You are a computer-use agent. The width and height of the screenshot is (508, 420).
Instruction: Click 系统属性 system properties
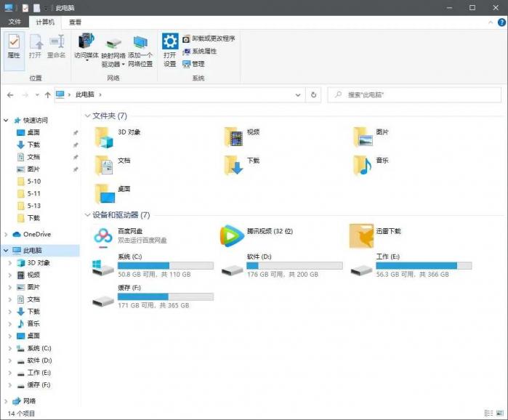click(x=200, y=51)
